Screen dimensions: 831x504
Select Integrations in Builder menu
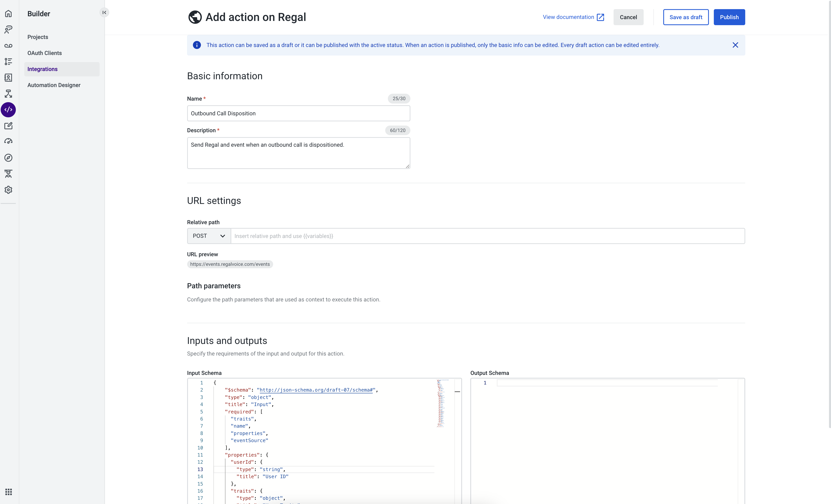coord(62,69)
